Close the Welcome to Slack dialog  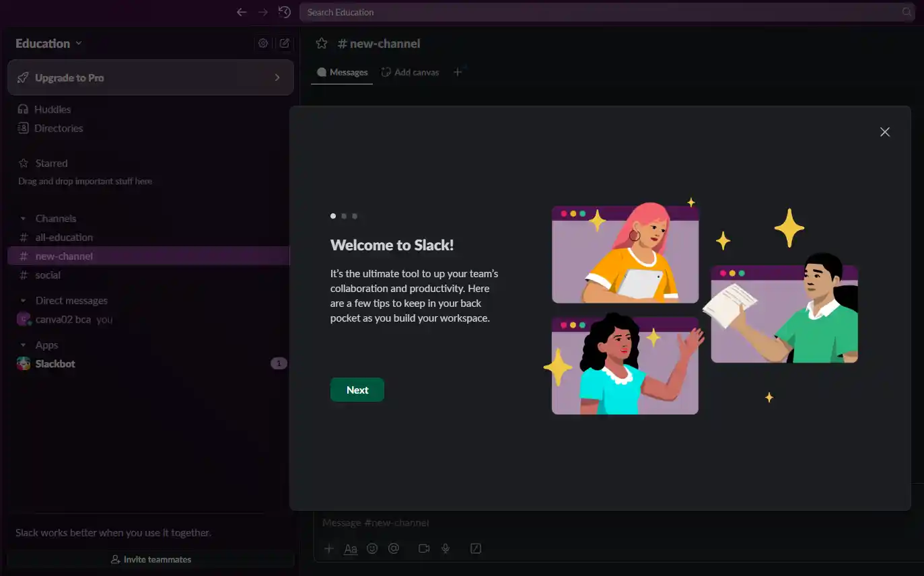click(x=885, y=132)
